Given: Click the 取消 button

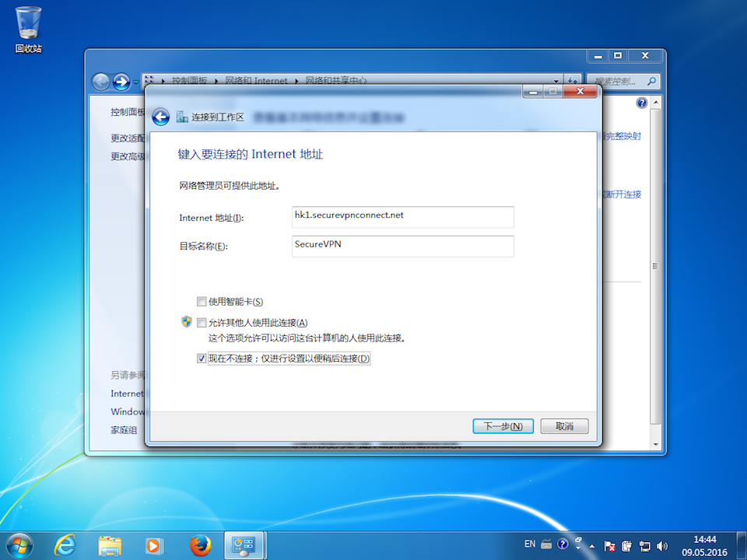Looking at the screenshot, I should [x=565, y=426].
